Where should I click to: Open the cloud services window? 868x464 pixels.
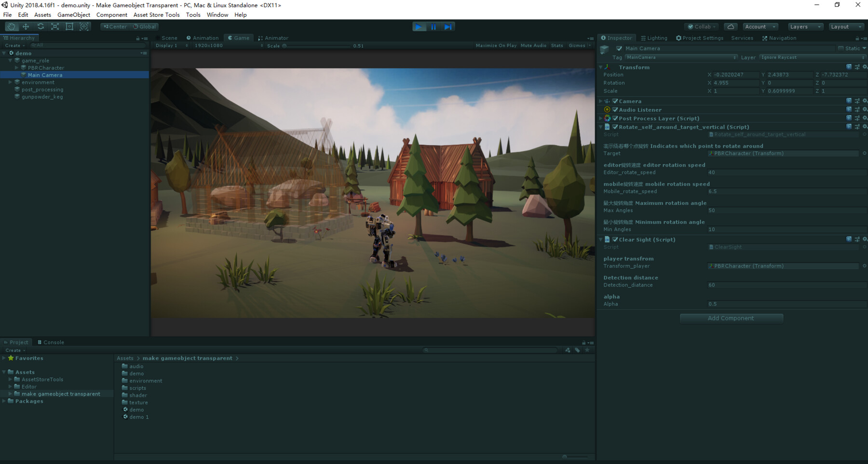click(731, 27)
